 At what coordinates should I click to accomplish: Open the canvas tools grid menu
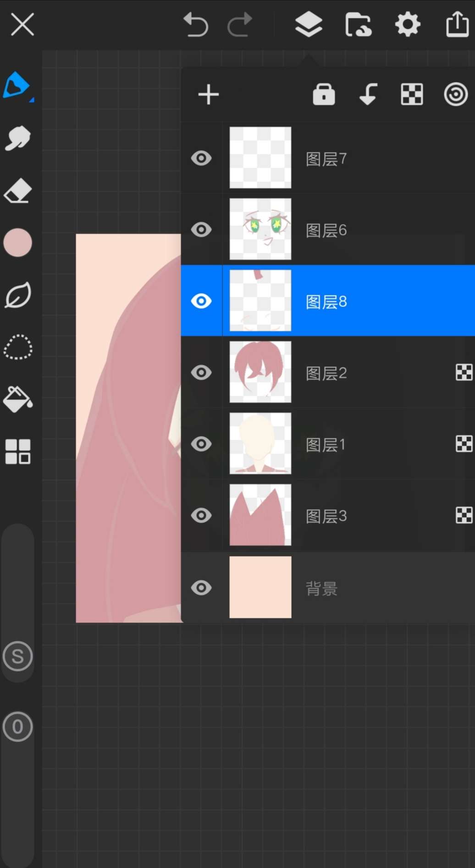(17, 452)
